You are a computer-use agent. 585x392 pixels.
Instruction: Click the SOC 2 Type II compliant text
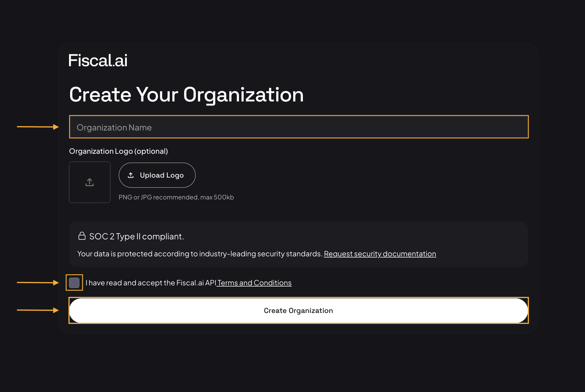tap(137, 236)
